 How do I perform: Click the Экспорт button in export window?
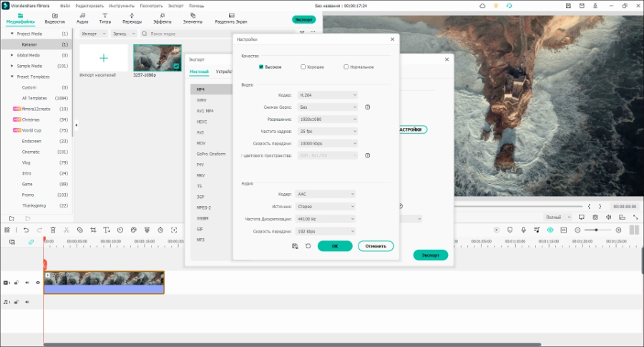click(x=431, y=255)
